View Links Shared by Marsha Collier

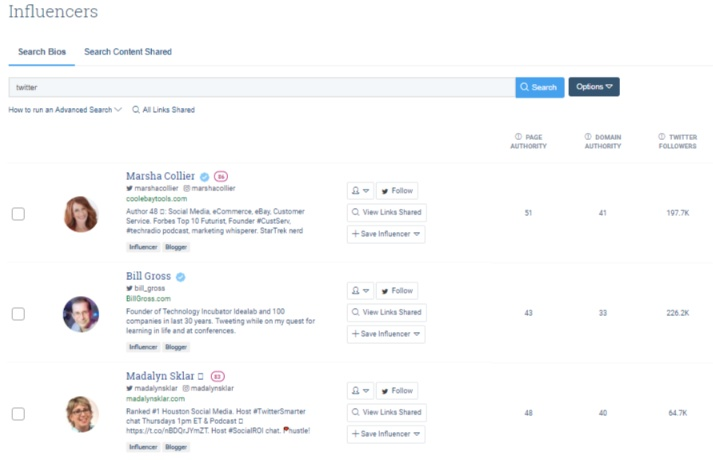click(387, 212)
